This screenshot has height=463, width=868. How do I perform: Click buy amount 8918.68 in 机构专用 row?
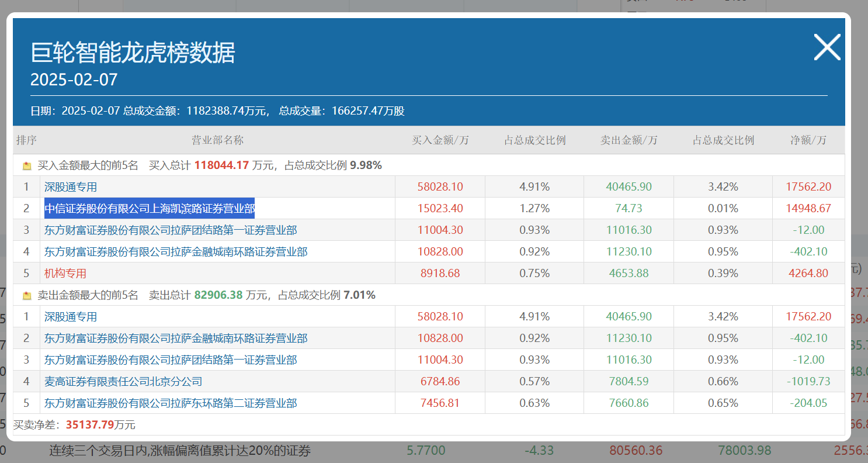point(440,274)
